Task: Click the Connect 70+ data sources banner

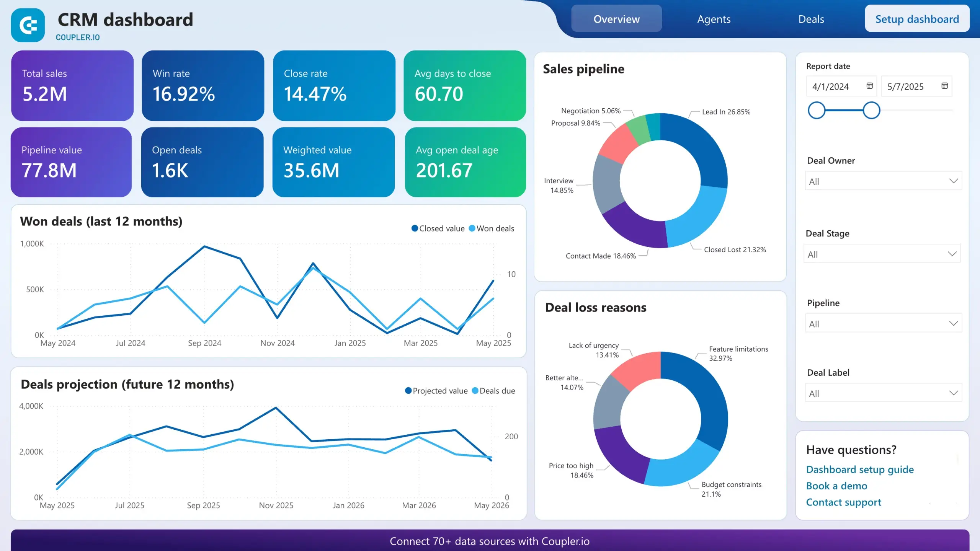Action: coord(490,541)
